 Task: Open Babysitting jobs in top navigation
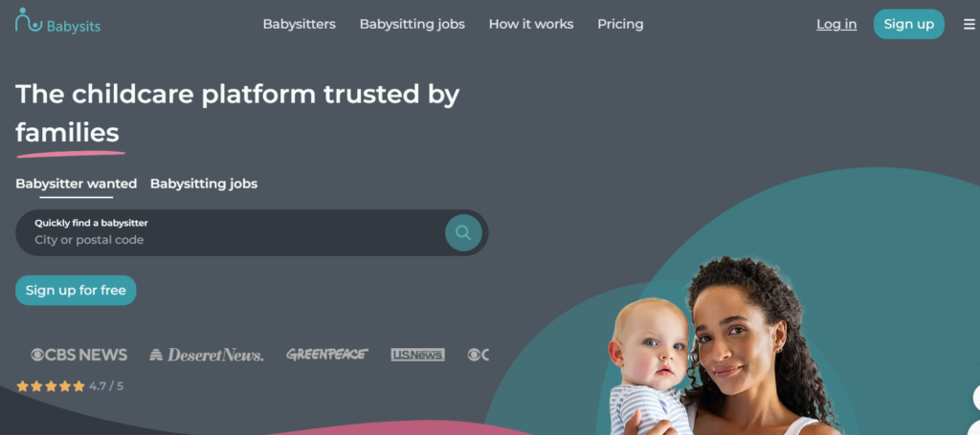pos(412,24)
